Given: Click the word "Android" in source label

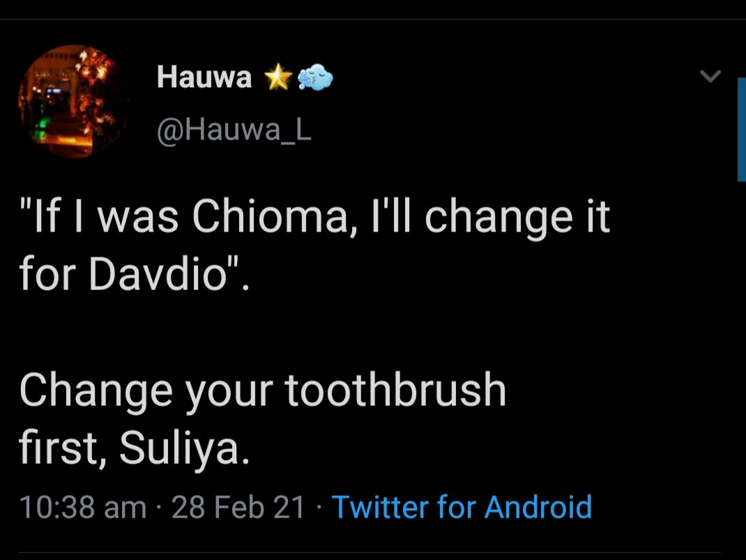Looking at the screenshot, I should point(538,507).
